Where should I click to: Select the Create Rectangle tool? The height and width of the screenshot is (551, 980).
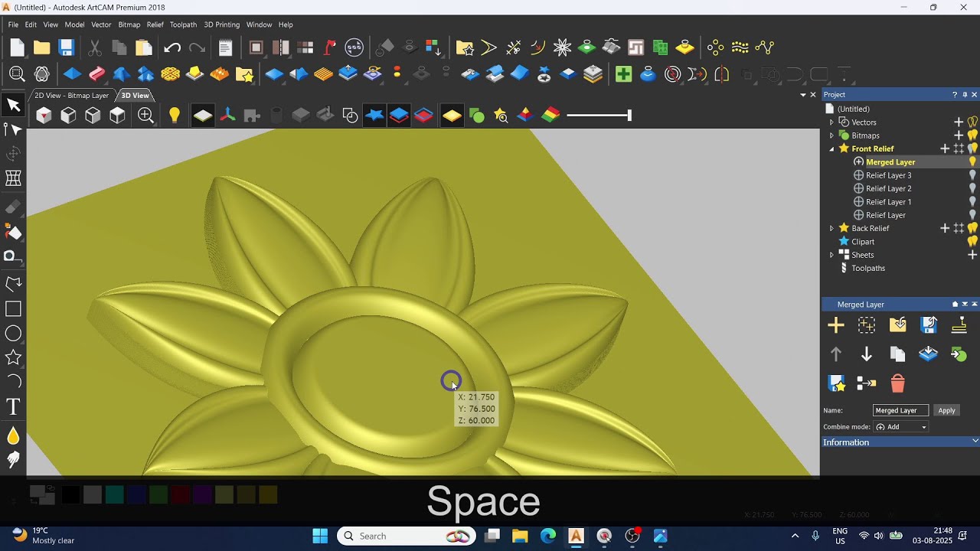13,309
